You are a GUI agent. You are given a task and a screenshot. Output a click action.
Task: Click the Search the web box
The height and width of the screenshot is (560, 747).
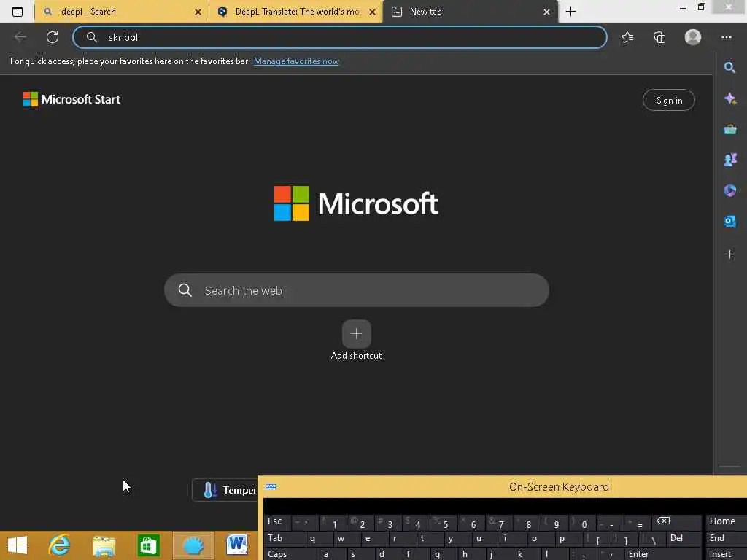356,290
